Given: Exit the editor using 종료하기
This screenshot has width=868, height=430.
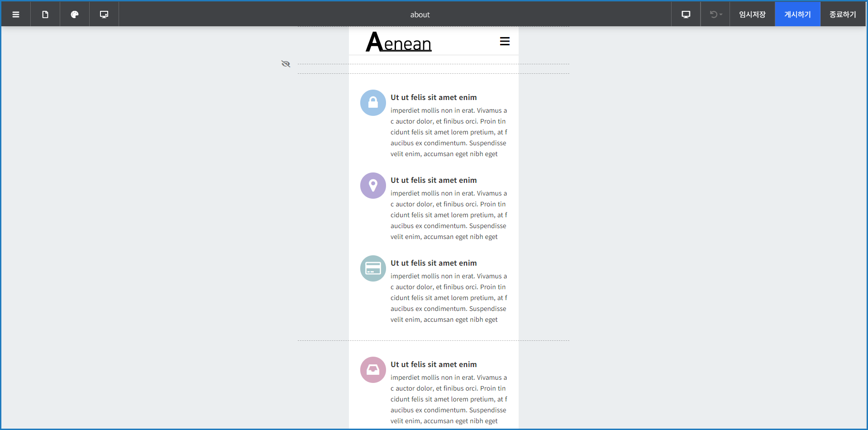Looking at the screenshot, I should coord(843,14).
